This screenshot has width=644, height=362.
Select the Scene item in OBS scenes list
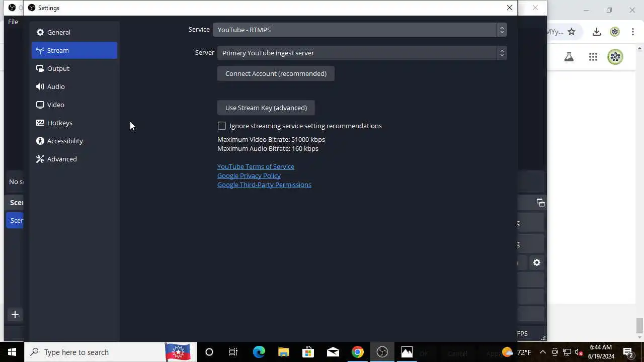tap(15, 220)
